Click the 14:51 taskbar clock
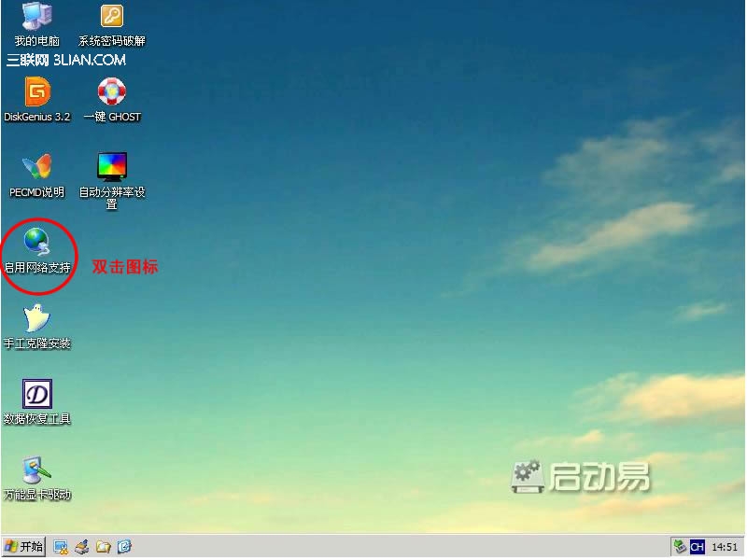The image size is (747, 560). pyautogui.click(x=725, y=547)
